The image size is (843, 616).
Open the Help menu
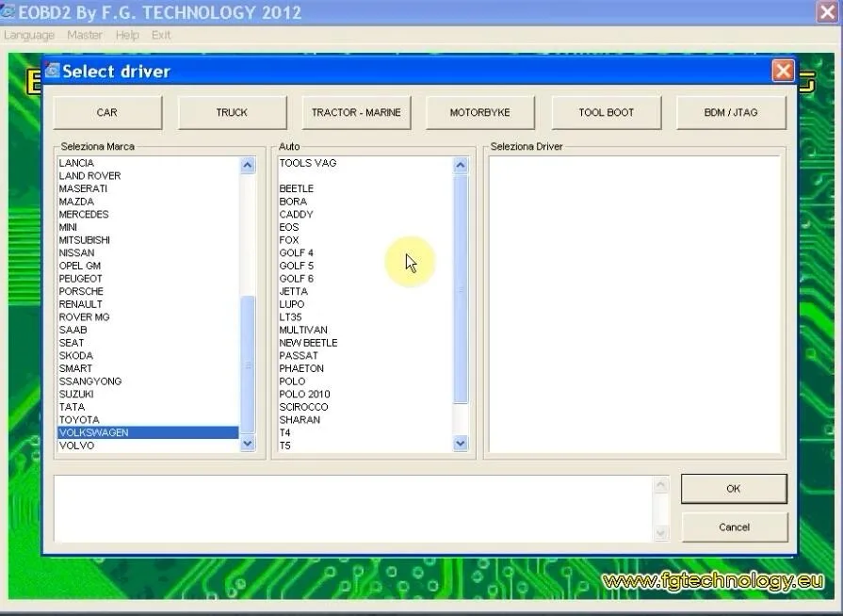pyautogui.click(x=127, y=35)
